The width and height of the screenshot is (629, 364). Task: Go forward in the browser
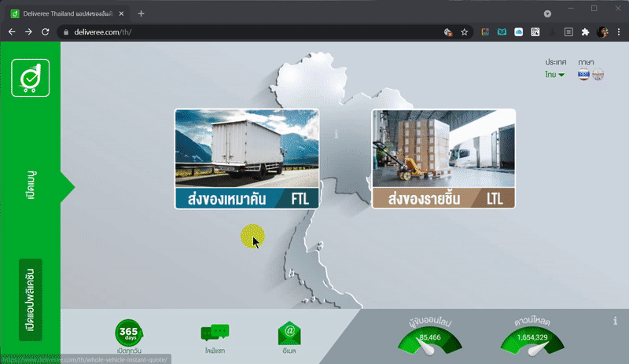28,31
